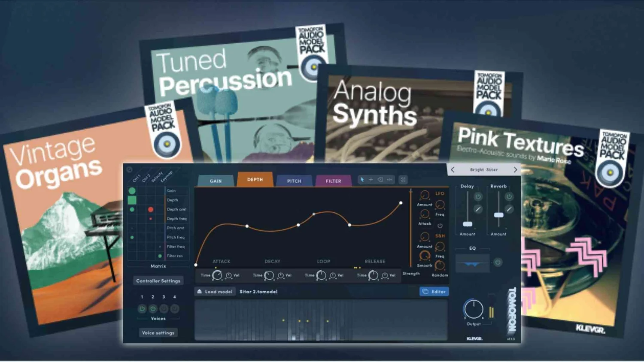This screenshot has width=644, height=362.
Task: Open the Bright Sitar preset selector
Action: [x=484, y=169]
